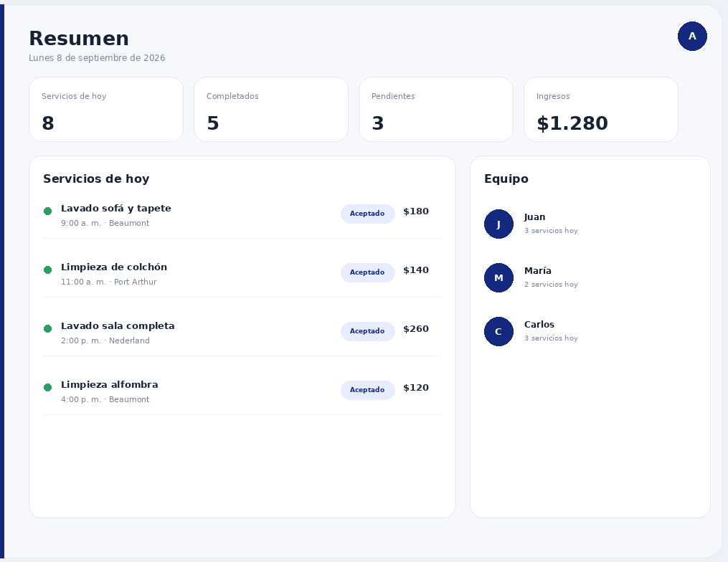Click the $140 price
This screenshot has width=728, height=562.
click(416, 270)
